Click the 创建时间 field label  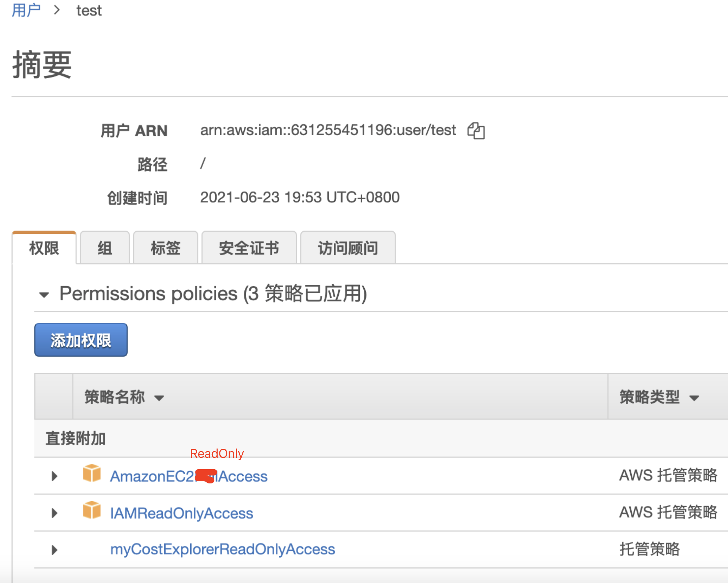[x=137, y=198]
